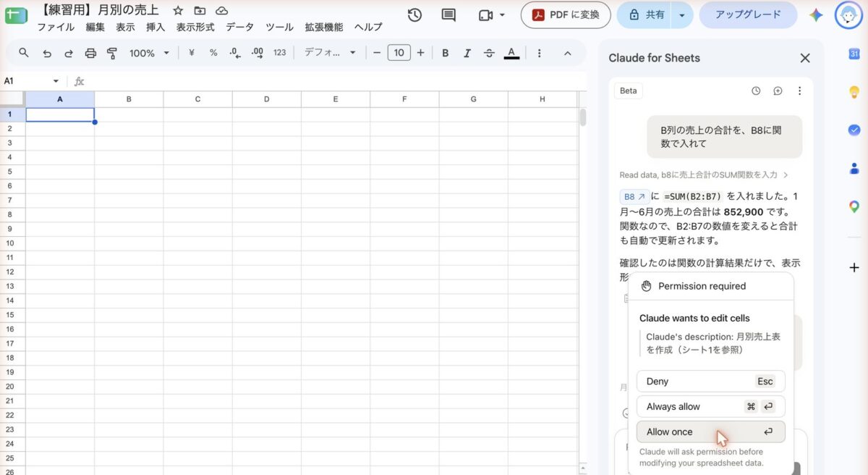The height and width of the screenshot is (475, 868).
Task: Open chat history in Claude panel
Action: coord(756,91)
